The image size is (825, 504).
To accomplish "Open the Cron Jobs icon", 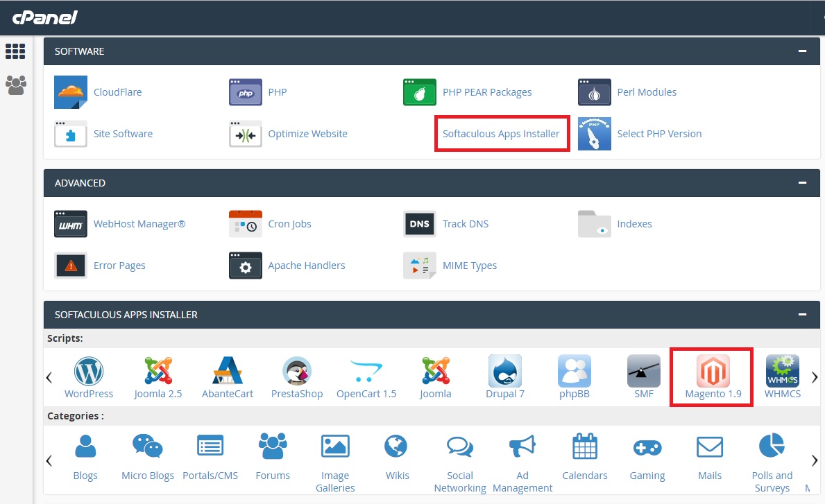I will (245, 224).
